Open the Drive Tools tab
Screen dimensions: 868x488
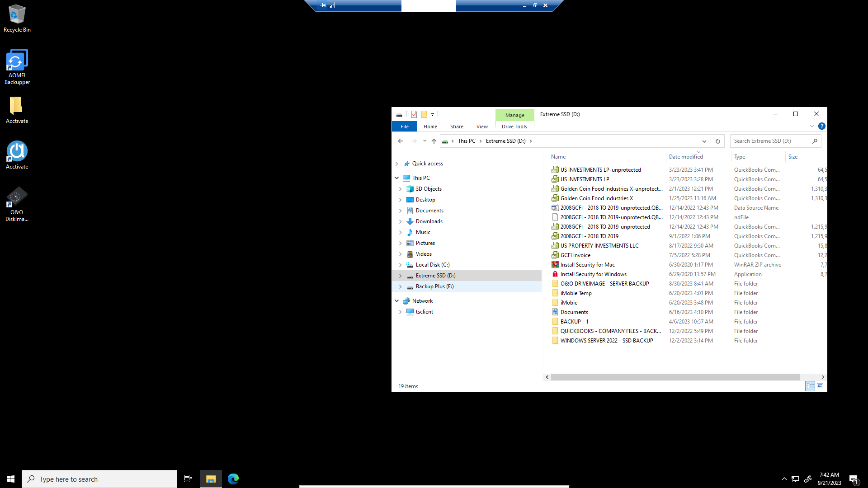coord(514,127)
